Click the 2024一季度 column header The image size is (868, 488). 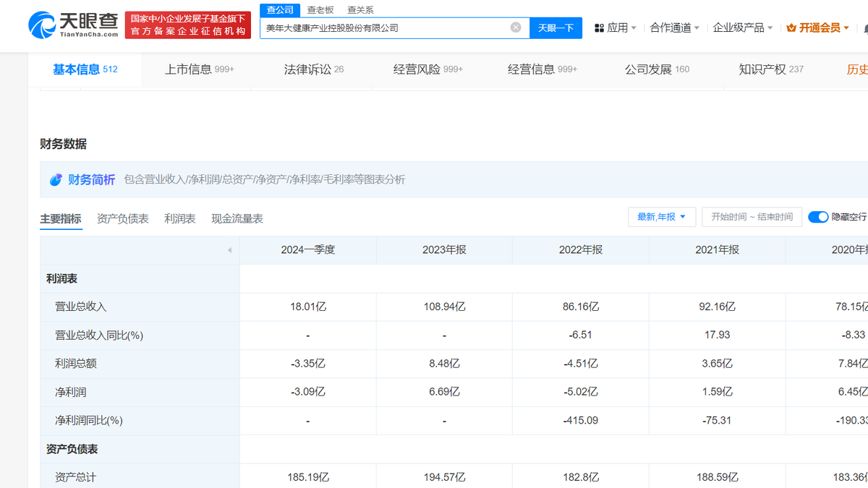pos(308,250)
